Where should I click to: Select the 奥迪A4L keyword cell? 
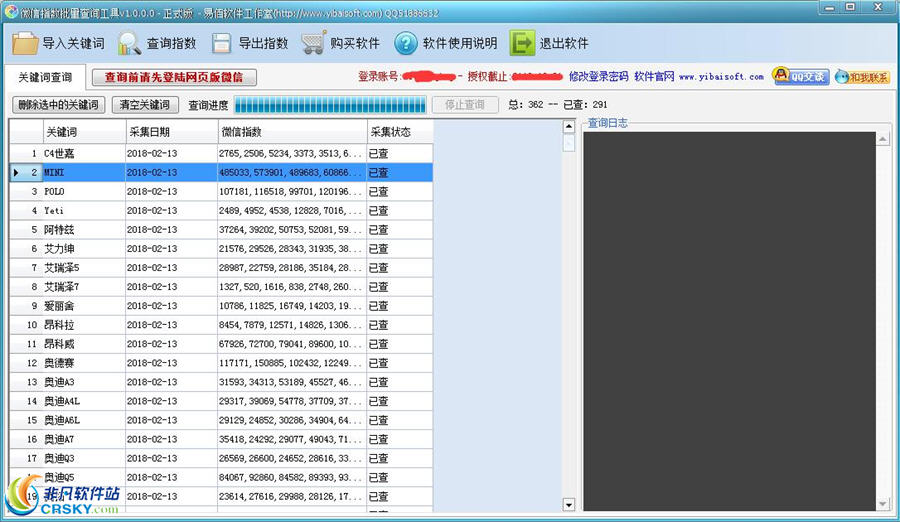[84, 401]
